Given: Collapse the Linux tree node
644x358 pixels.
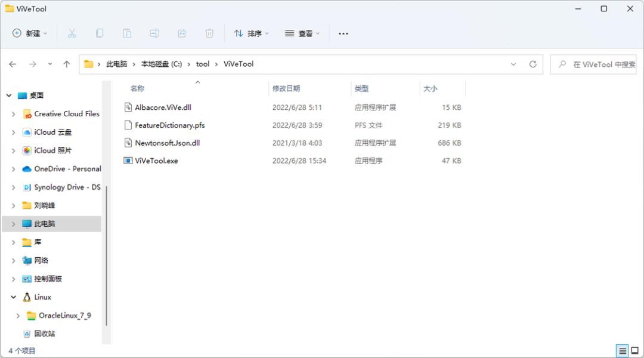Looking at the screenshot, I should pyautogui.click(x=14, y=297).
